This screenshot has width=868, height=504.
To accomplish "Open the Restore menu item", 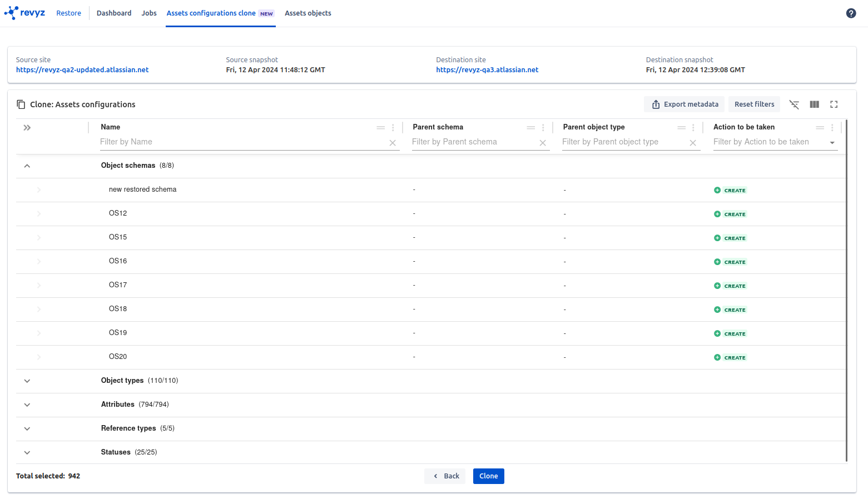I will 68,13.
